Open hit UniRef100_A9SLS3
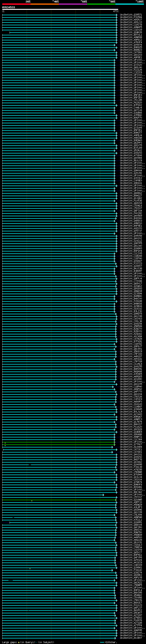The height and width of the screenshot is (644, 146). [x=131, y=22]
